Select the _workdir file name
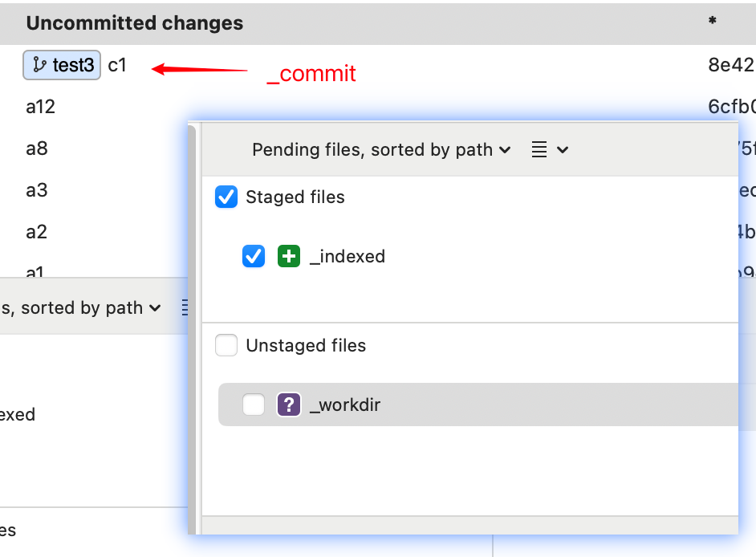This screenshot has height=557, width=756. [x=345, y=405]
